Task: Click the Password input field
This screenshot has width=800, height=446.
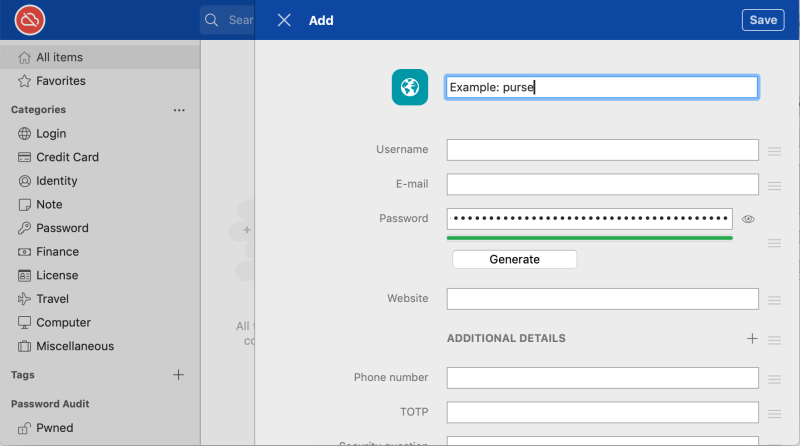Action: click(x=589, y=218)
